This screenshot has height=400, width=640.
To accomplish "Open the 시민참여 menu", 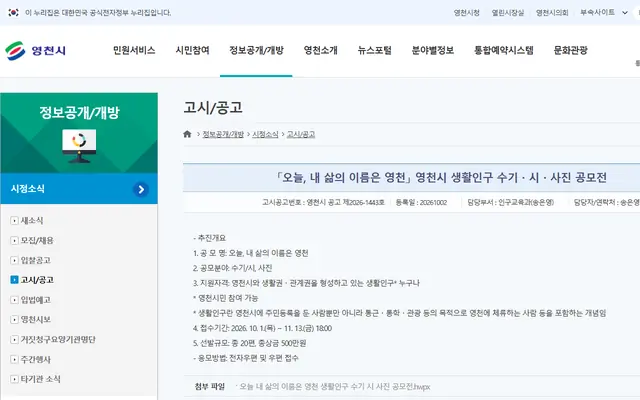I will [x=193, y=50].
